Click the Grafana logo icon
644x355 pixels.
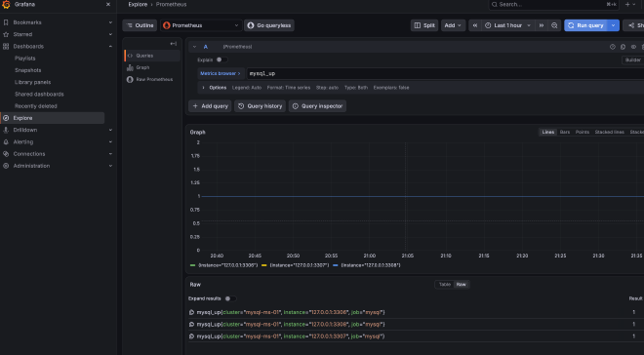click(6, 5)
